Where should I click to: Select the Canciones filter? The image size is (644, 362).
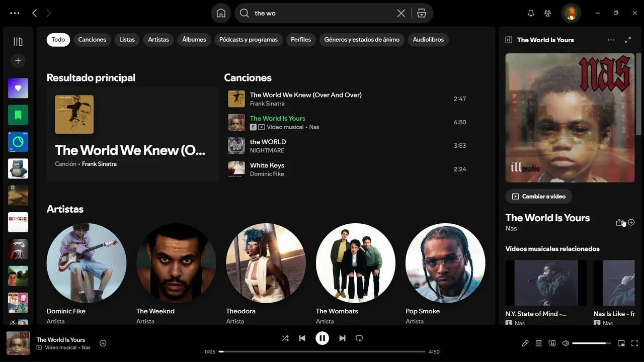pos(92,40)
